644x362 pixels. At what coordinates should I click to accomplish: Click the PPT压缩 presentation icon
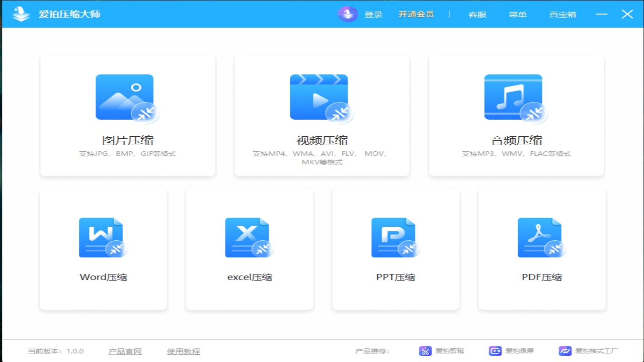tap(396, 238)
